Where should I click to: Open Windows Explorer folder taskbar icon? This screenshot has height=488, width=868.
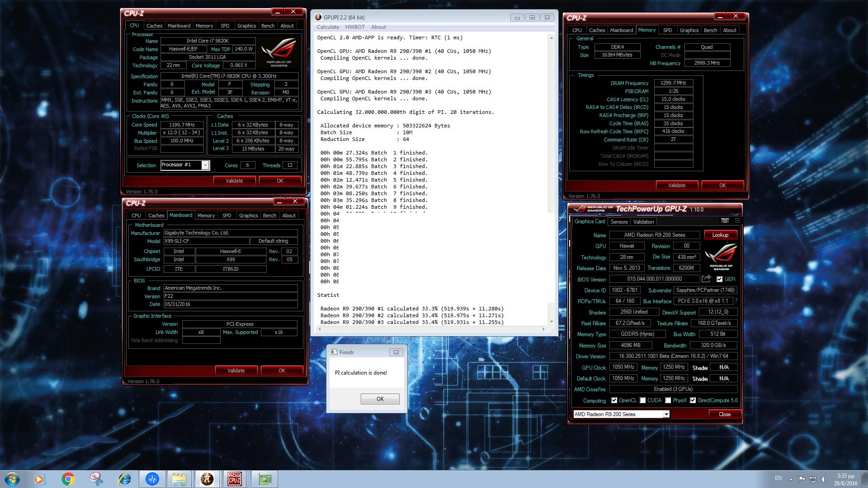tap(179, 479)
